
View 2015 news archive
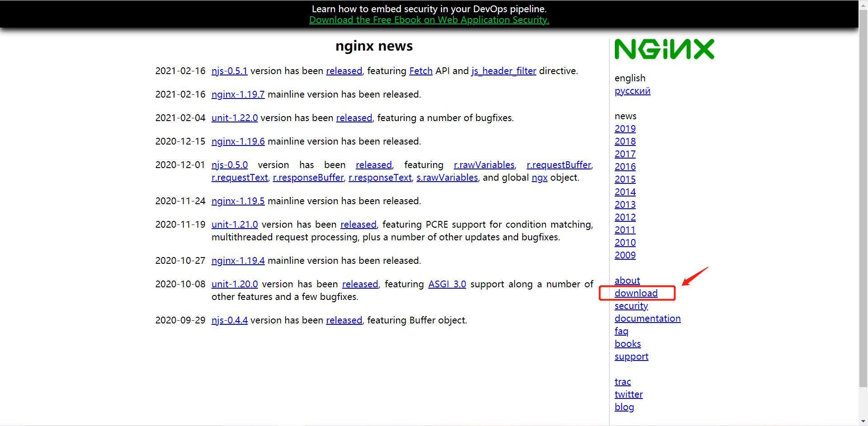click(625, 179)
